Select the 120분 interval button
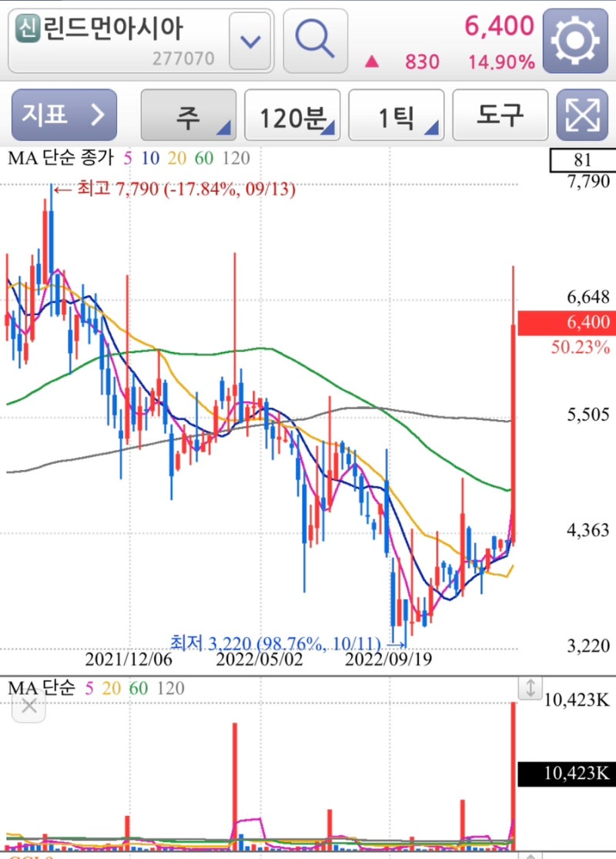Image resolution: width=616 pixels, height=859 pixels. point(293,115)
